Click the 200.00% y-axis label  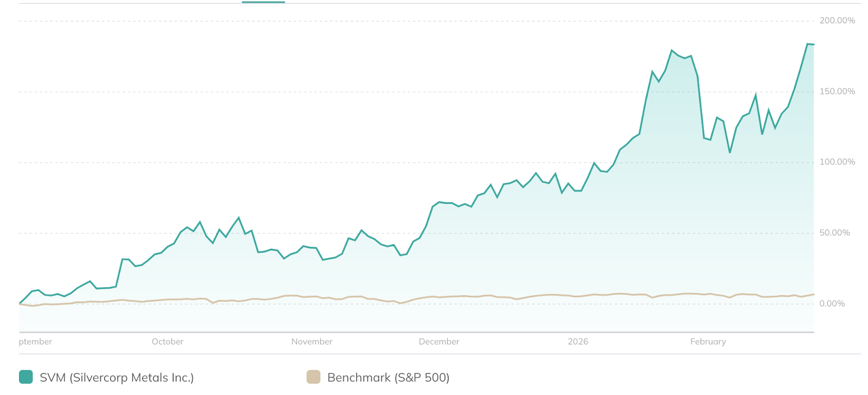tap(837, 21)
